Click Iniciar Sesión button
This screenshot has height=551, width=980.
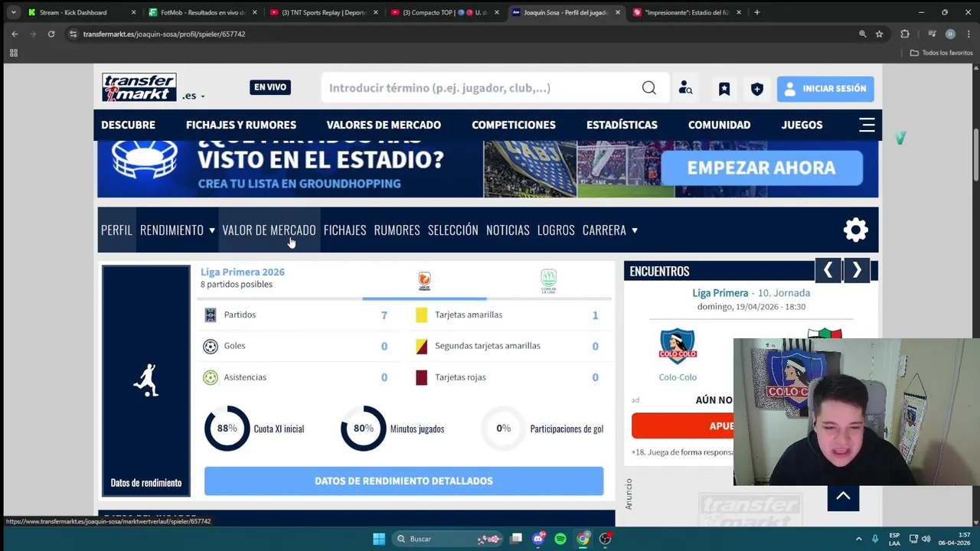tap(825, 89)
